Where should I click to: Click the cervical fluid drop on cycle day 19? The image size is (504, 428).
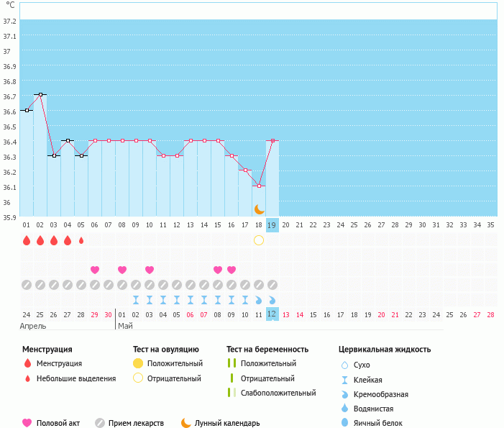tap(272, 300)
